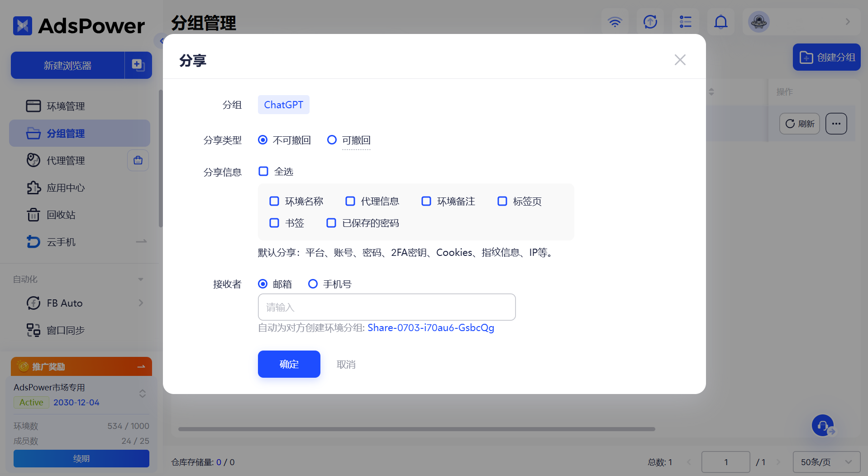Viewport: 868px width, 476px height.
Task: Open the notifications bell
Action: (721, 22)
